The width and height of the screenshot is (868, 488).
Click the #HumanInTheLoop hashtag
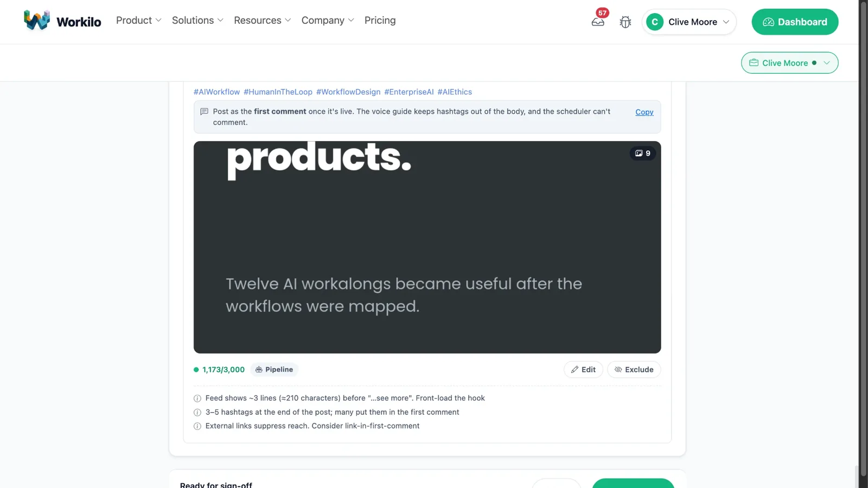(278, 92)
